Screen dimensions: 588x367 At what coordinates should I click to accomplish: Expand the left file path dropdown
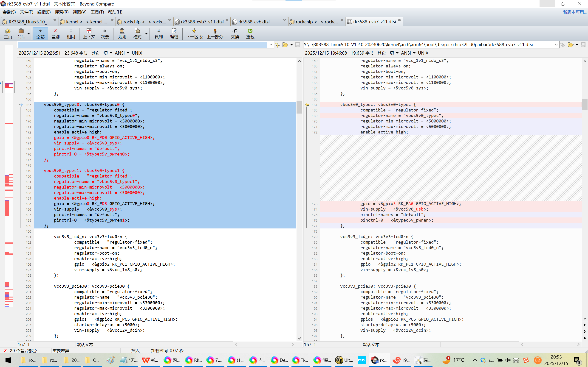click(x=271, y=45)
